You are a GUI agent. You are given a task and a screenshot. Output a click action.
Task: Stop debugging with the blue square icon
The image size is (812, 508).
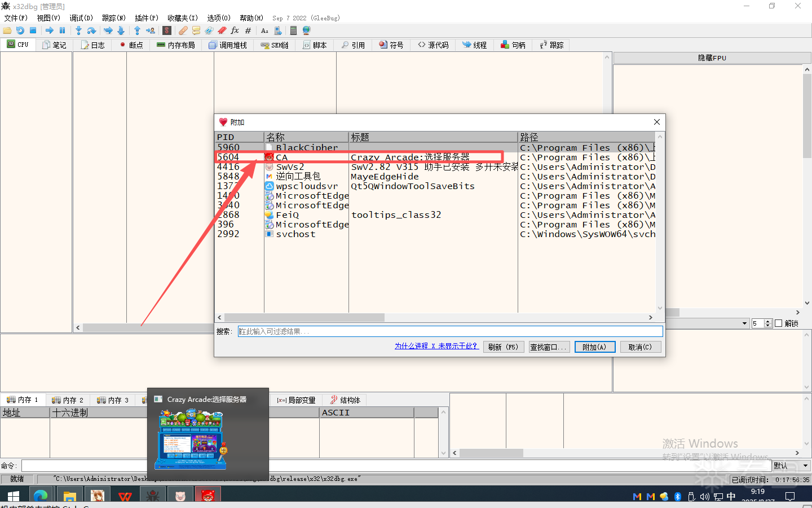coord(33,30)
